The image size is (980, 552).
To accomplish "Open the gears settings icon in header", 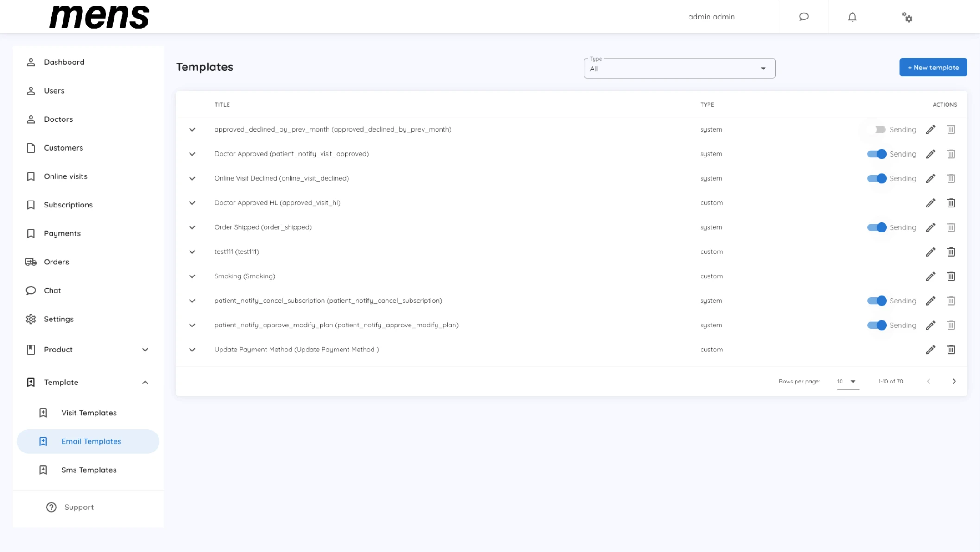I will [x=907, y=17].
